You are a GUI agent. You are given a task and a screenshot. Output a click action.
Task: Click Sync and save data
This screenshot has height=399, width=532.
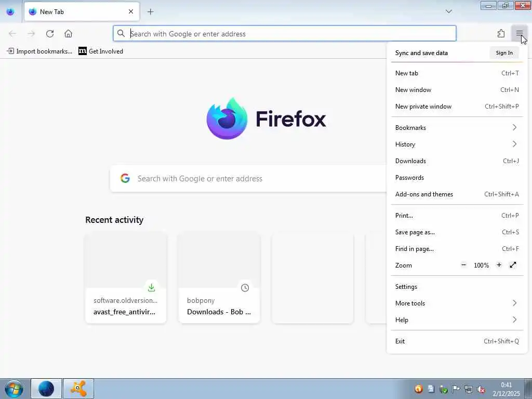(x=421, y=53)
